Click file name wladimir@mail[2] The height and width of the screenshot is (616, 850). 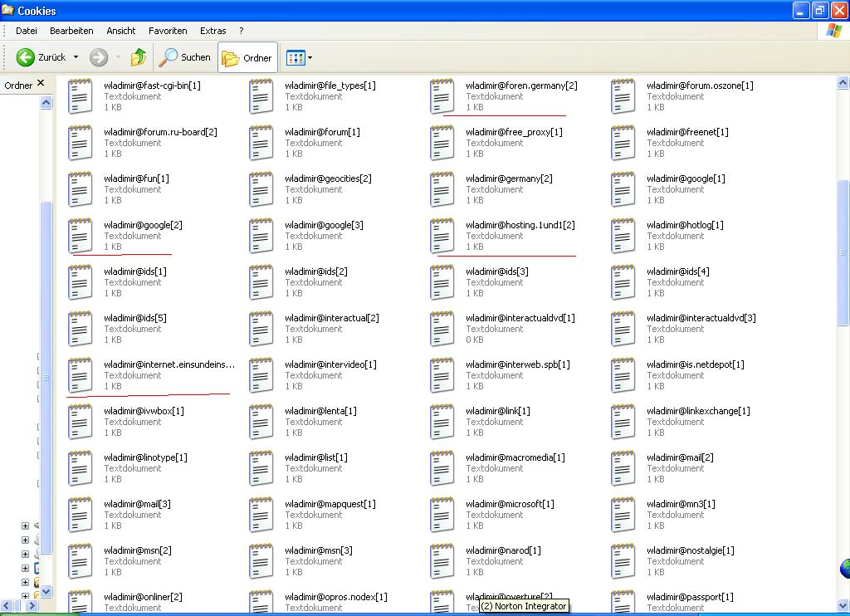(681, 457)
